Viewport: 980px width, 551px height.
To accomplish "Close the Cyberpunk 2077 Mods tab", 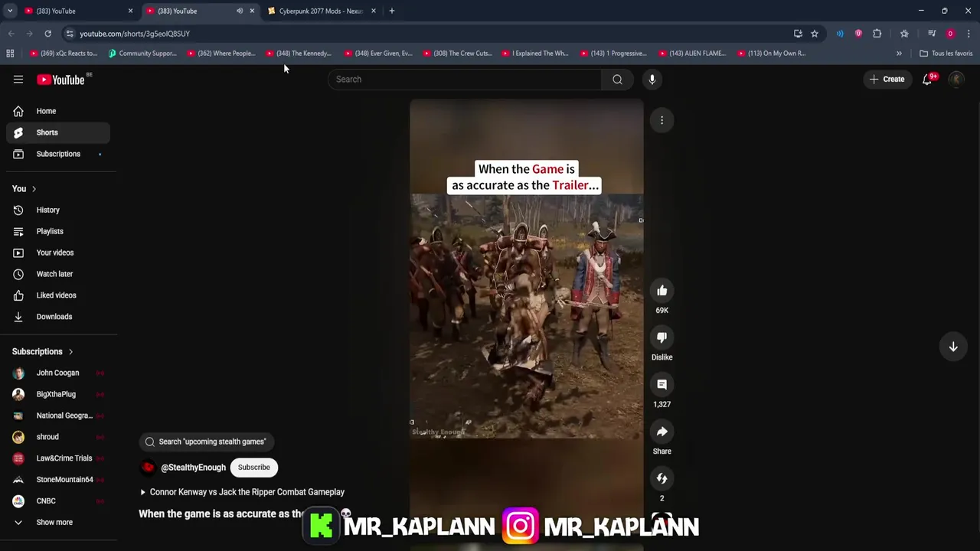I will (374, 11).
